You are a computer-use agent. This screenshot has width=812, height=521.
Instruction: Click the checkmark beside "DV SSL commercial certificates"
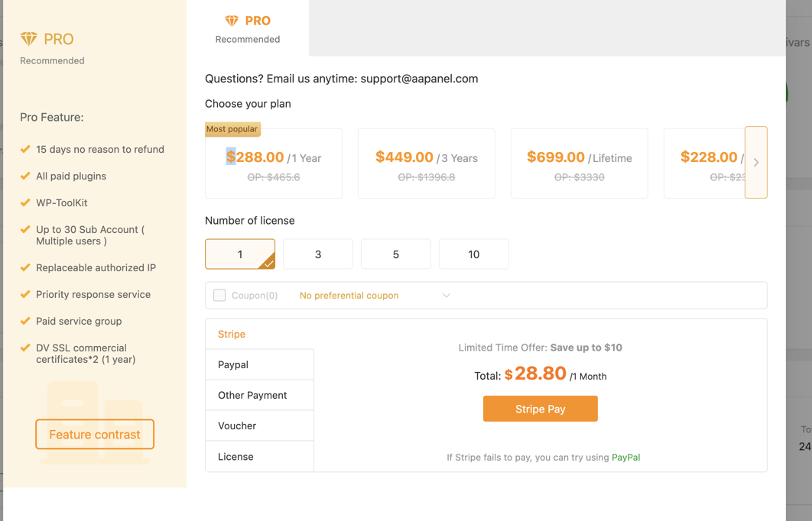(25, 348)
